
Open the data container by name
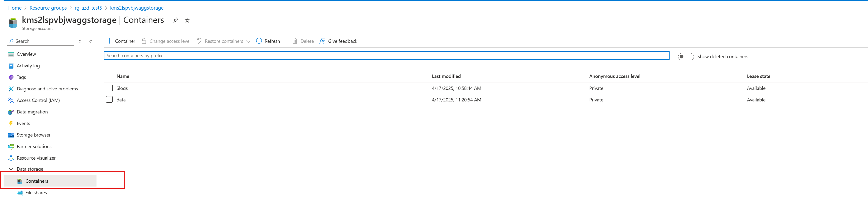point(121,100)
